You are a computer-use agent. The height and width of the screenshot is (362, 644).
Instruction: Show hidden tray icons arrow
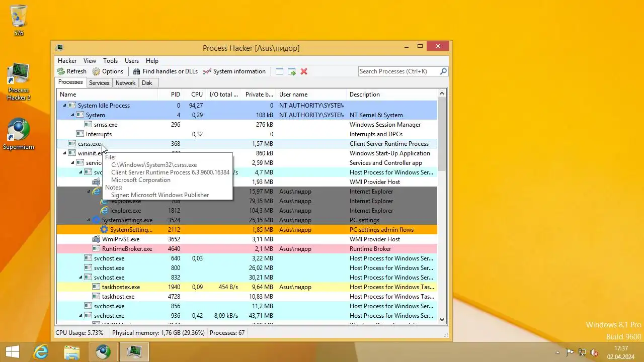pos(557,352)
